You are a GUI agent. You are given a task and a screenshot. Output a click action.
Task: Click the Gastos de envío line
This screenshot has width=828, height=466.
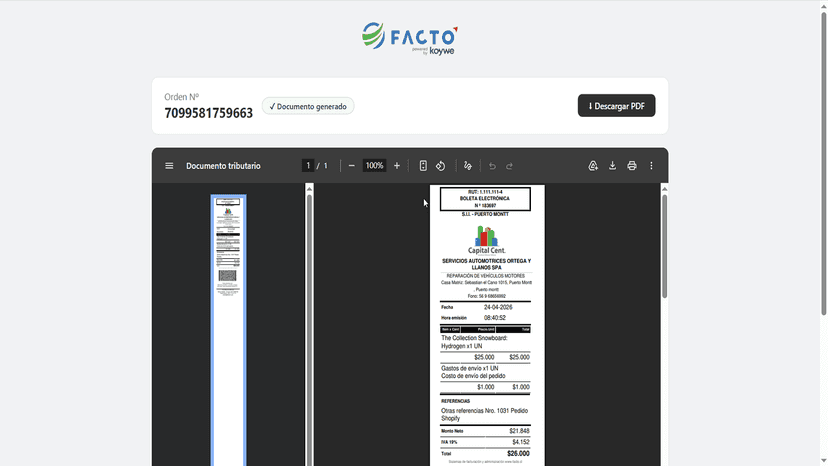[469, 368]
